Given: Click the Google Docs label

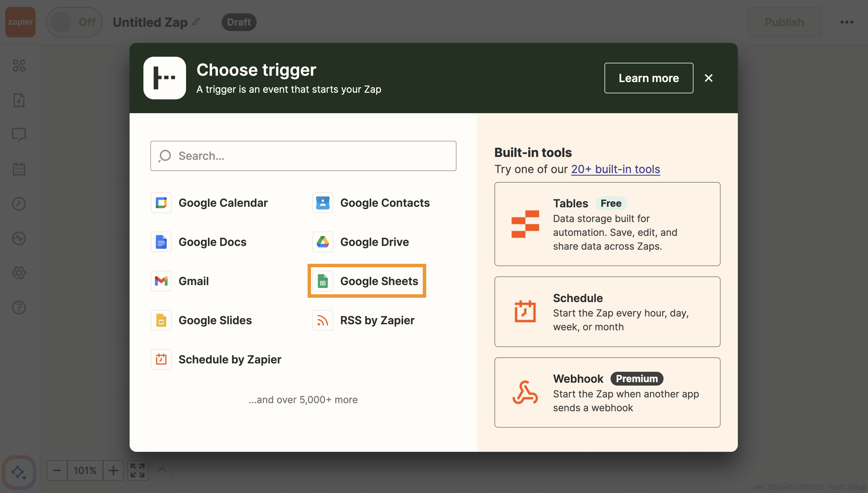Looking at the screenshot, I should click(212, 242).
